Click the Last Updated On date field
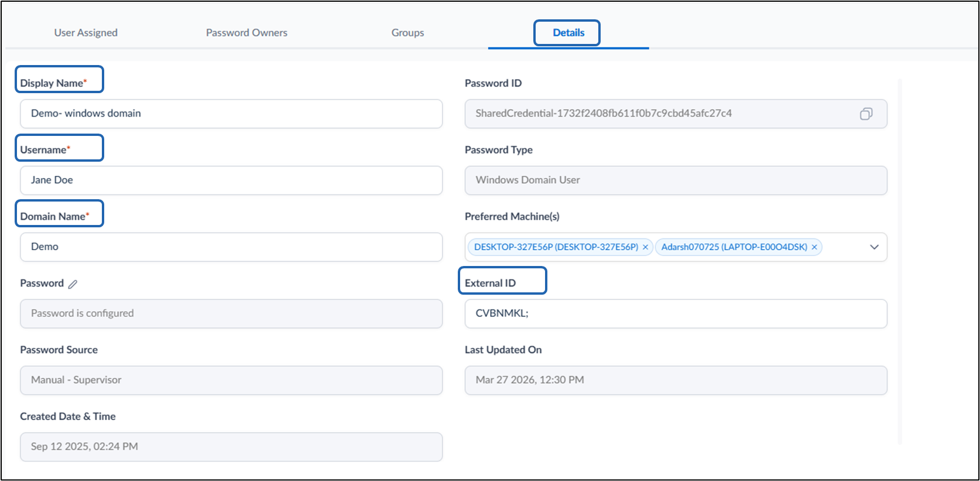The image size is (980, 481). [676, 380]
